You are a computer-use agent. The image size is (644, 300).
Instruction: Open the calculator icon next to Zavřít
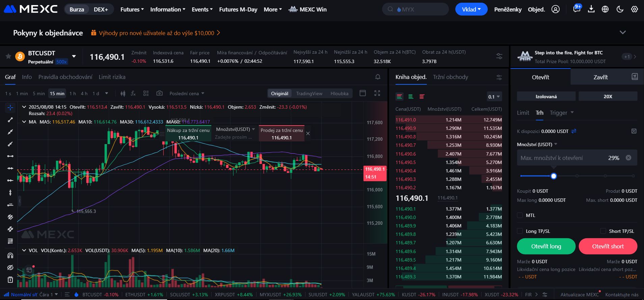[x=635, y=77]
